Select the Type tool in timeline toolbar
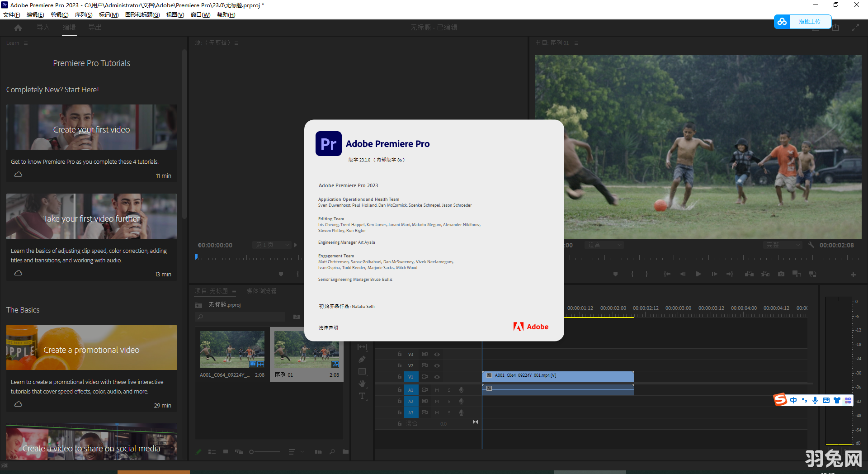 click(x=362, y=396)
